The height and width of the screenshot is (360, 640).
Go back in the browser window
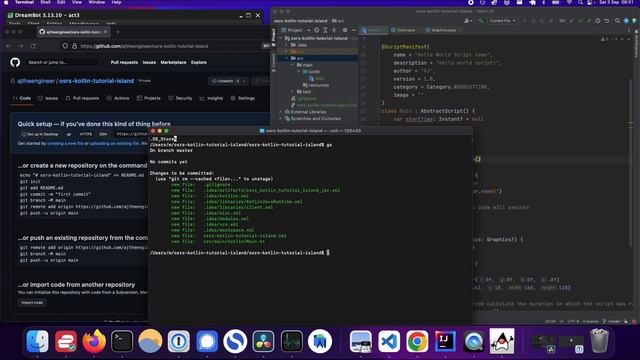point(9,46)
